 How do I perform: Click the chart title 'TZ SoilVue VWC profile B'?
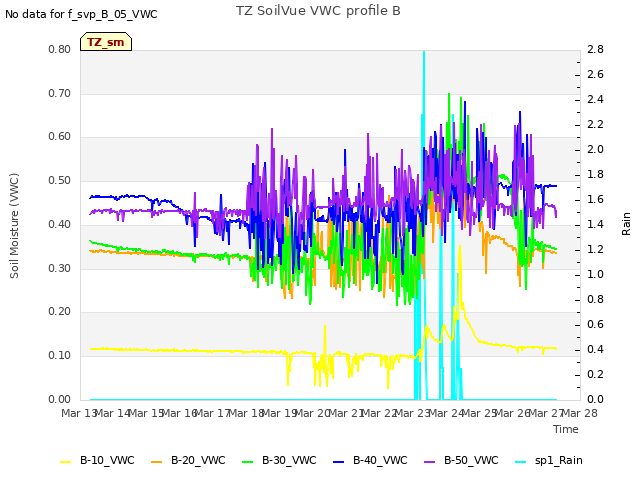[x=318, y=11]
